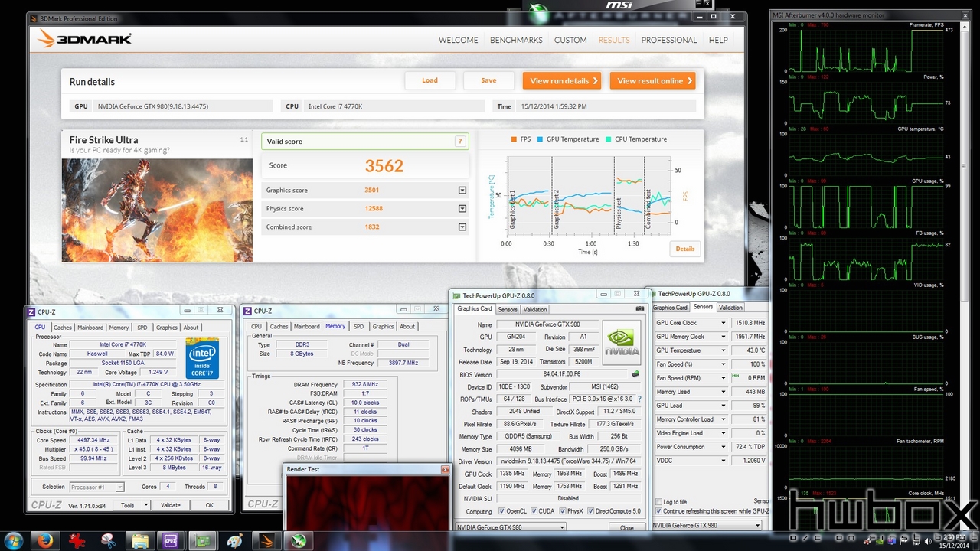Screen dimensions: 980x551
Task: Click the Save button in Run details
Action: point(488,80)
